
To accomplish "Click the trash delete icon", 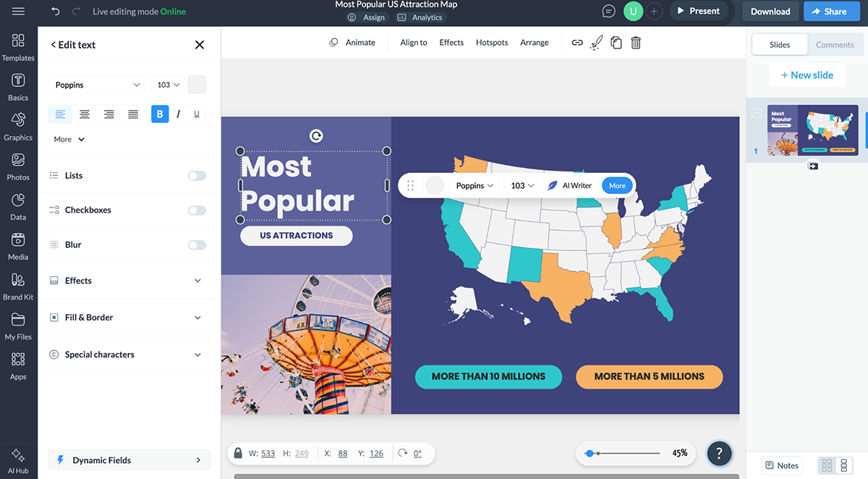I will pyautogui.click(x=636, y=43).
